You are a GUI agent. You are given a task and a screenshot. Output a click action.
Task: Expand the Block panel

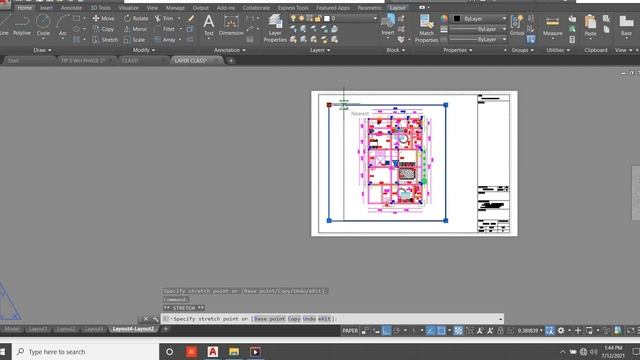[x=396, y=50]
